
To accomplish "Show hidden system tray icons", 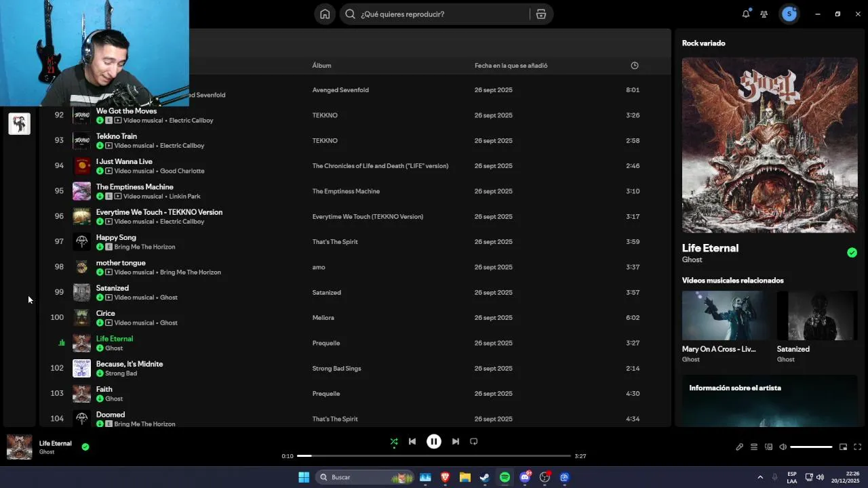I will pyautogui.click(x=760, y=477).
